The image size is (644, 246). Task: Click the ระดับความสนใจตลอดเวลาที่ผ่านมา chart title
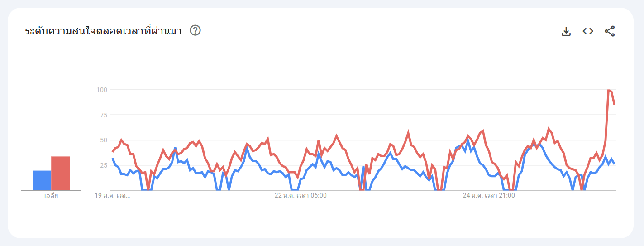pos(103,31)
